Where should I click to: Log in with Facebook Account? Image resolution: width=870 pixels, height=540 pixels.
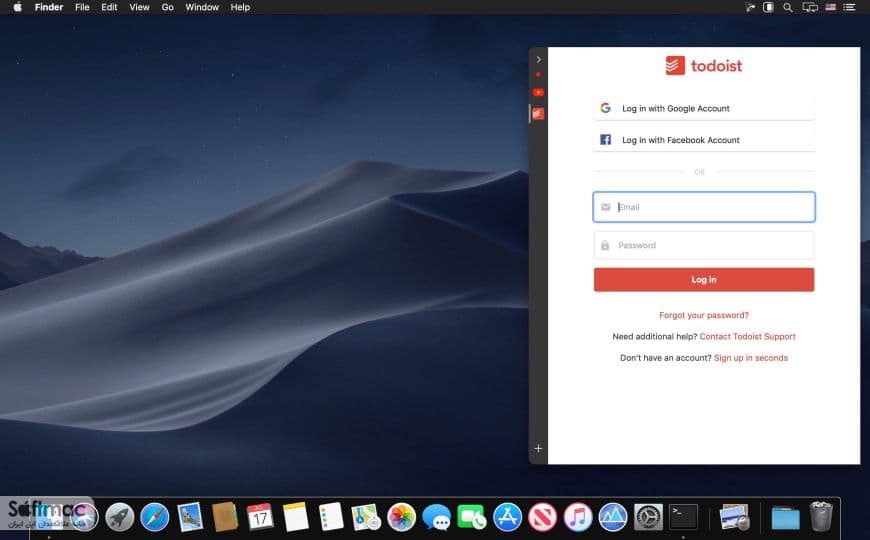click(704, 140)
